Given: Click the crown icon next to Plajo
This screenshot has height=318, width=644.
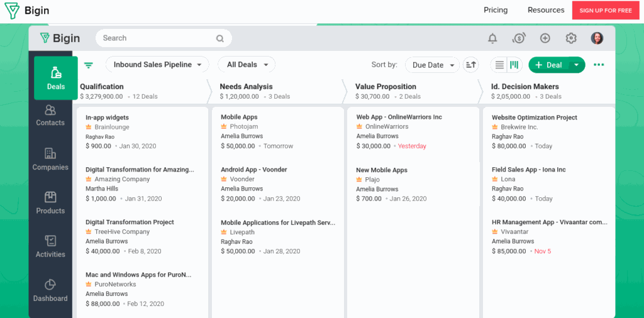Looking at the screenshot, I should pyautogui.click(x=359, y=179).
